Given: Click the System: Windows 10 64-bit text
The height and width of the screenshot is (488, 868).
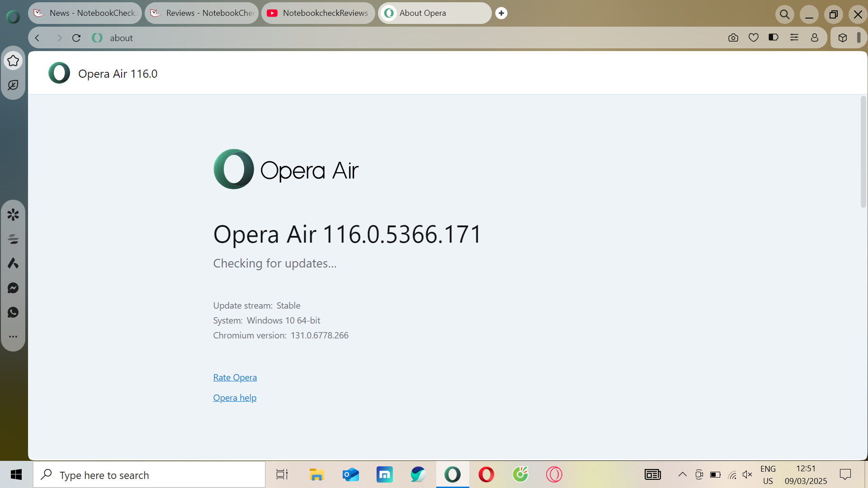Looking at the screenshot, I should 267,320.
